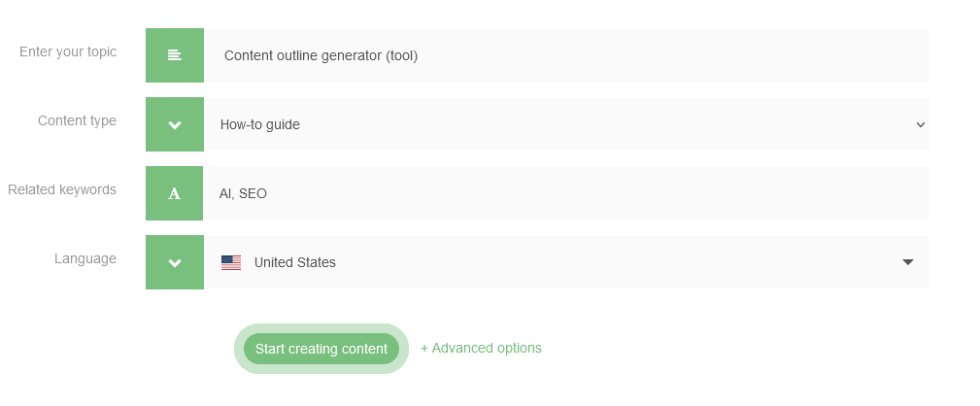Viewport: 980px width, 406px height.
Task: Focus the topic field containing Content outline generator
Action: click(x=566, y=55)
